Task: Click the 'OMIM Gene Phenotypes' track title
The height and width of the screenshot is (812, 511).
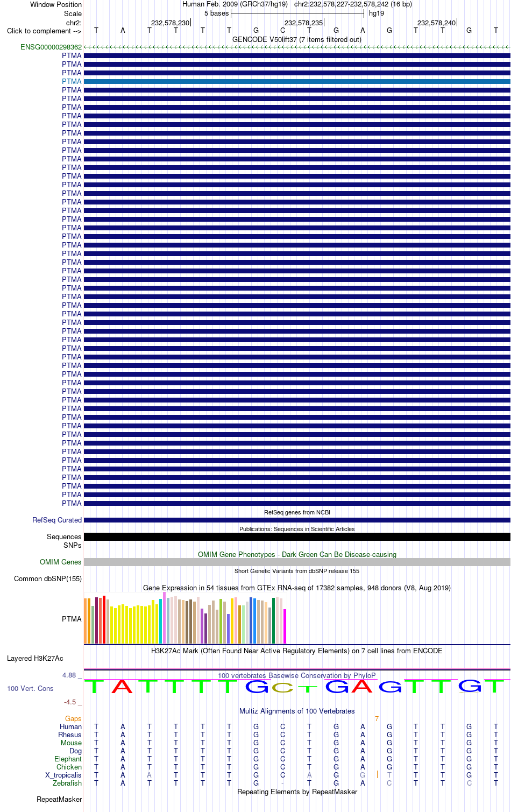Action: pos(297,554)
